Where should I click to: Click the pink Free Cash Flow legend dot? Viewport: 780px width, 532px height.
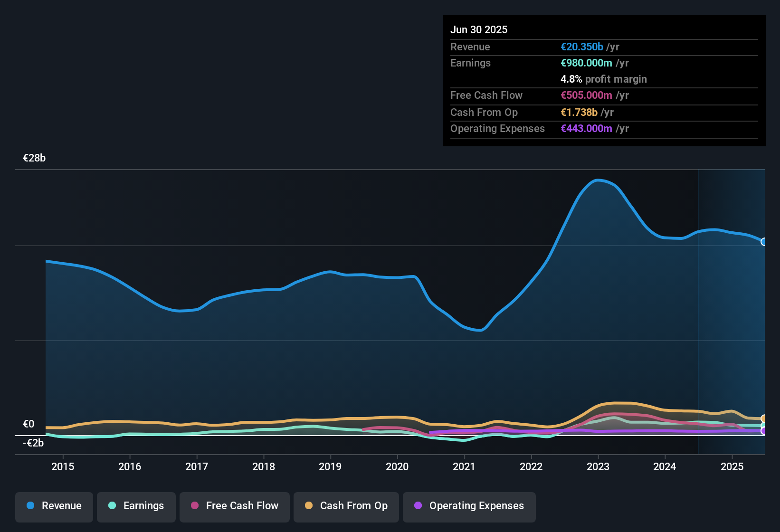[195, 505]
